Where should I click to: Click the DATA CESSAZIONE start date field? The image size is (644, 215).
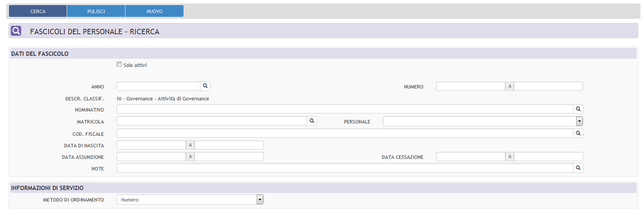click(x=470, y=157)
